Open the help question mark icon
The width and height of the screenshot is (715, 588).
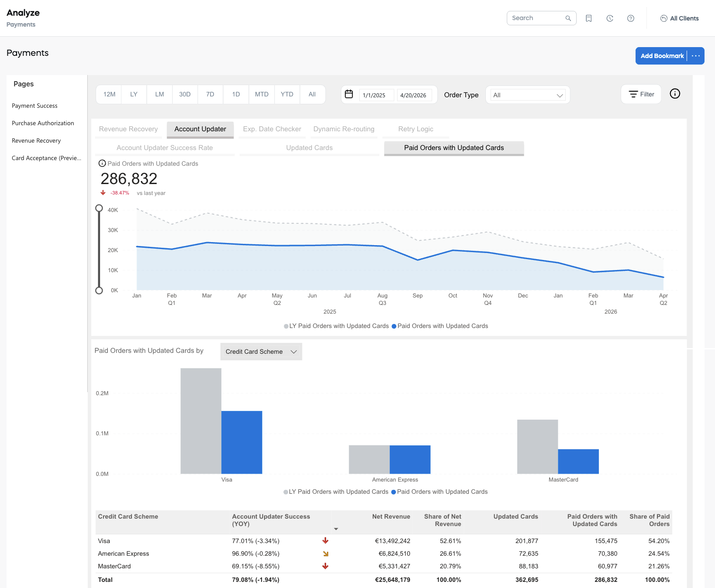point(631,18)
